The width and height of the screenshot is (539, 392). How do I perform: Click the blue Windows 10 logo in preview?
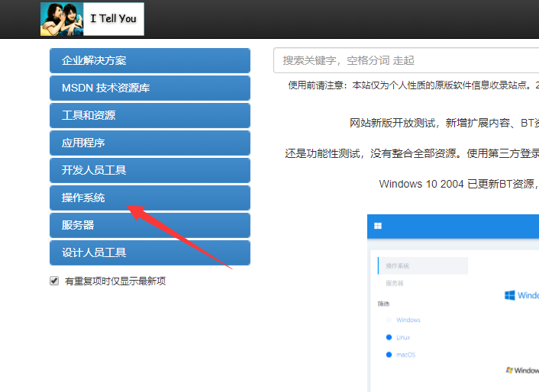(x=510, y=295)
